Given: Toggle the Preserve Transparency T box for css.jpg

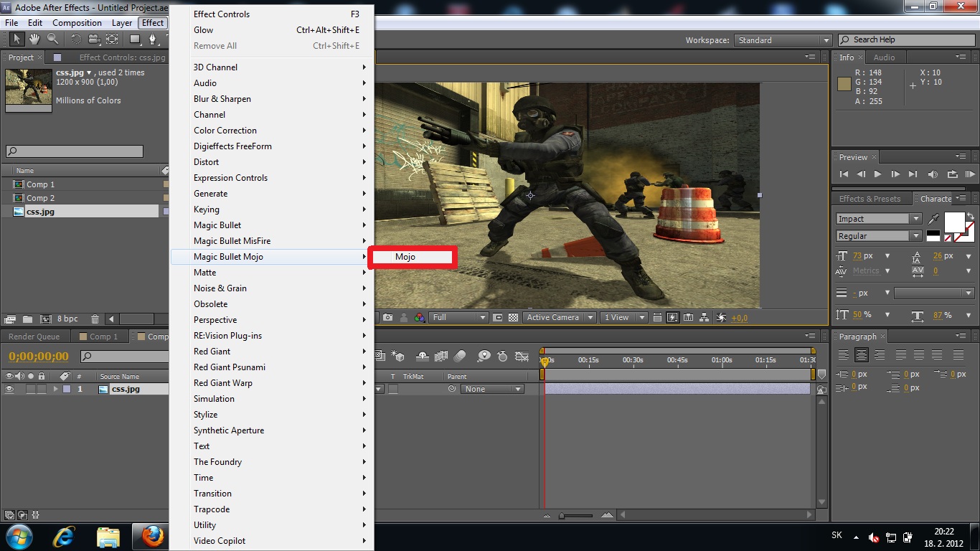Looking at the screenshot, I should 392,389.
